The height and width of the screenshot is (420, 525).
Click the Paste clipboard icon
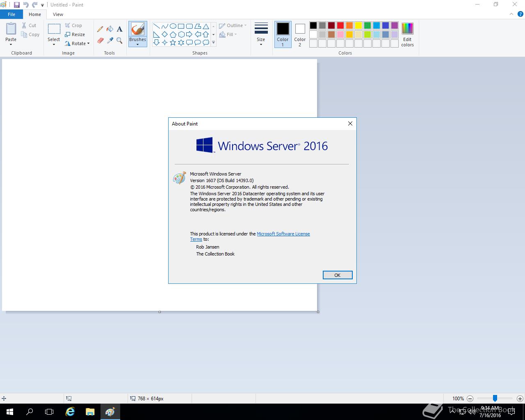(x=11, y=29)
